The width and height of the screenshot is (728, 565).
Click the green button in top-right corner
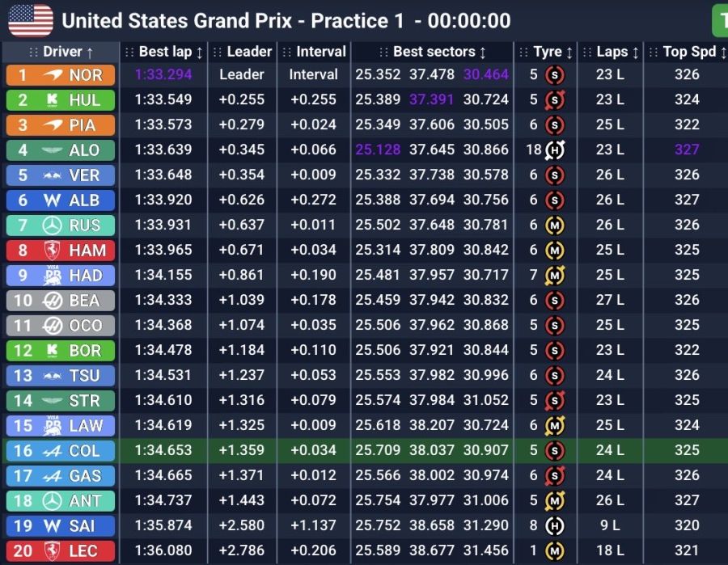[x=719, y=20]
